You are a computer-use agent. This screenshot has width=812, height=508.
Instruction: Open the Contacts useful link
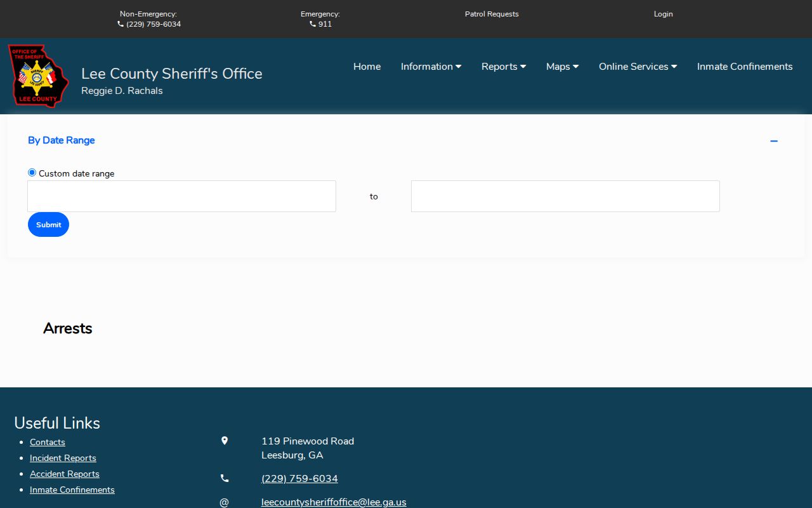(x=48, y=442)
